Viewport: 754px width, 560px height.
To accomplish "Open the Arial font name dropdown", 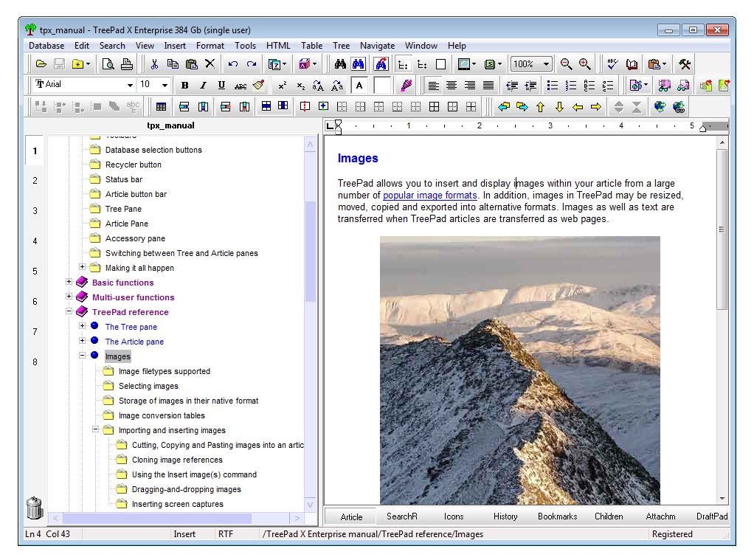I will tap(130, 85).
